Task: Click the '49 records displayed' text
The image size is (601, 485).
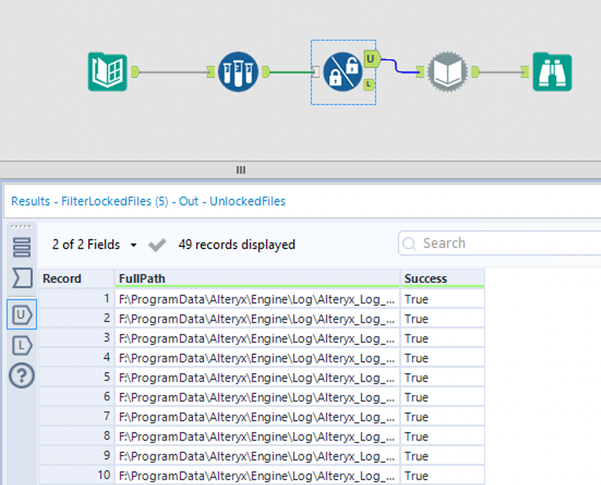Action: (x=236, y=245)
